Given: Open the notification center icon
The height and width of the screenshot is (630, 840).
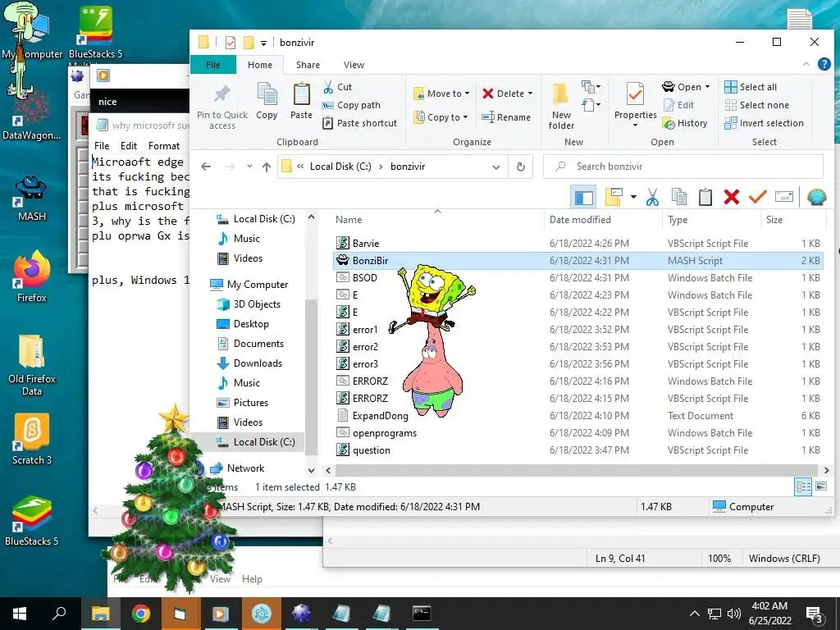Looking at the screenshot, I should click(814, 614).
